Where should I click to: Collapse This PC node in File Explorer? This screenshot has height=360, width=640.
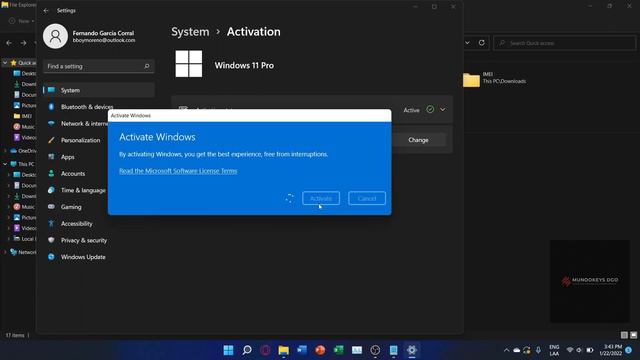(x=5, y=164)
